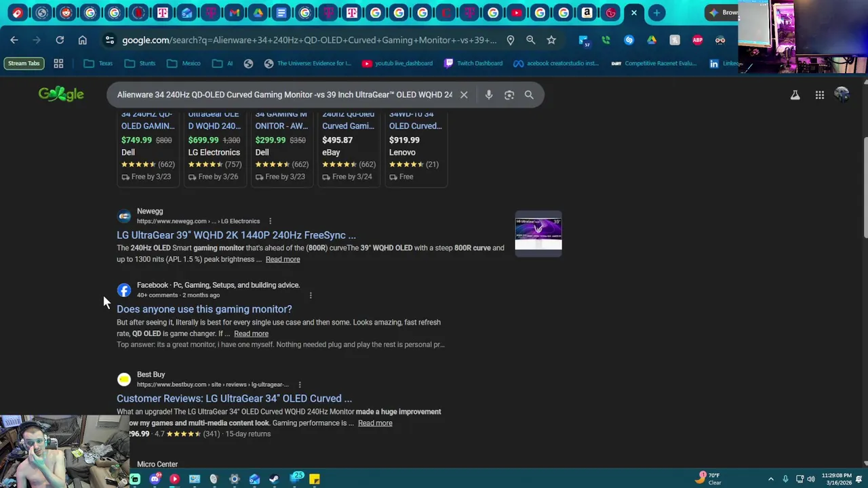Open Google Search Labs flask icon
The image size is (868, 488).
[795, 95]
